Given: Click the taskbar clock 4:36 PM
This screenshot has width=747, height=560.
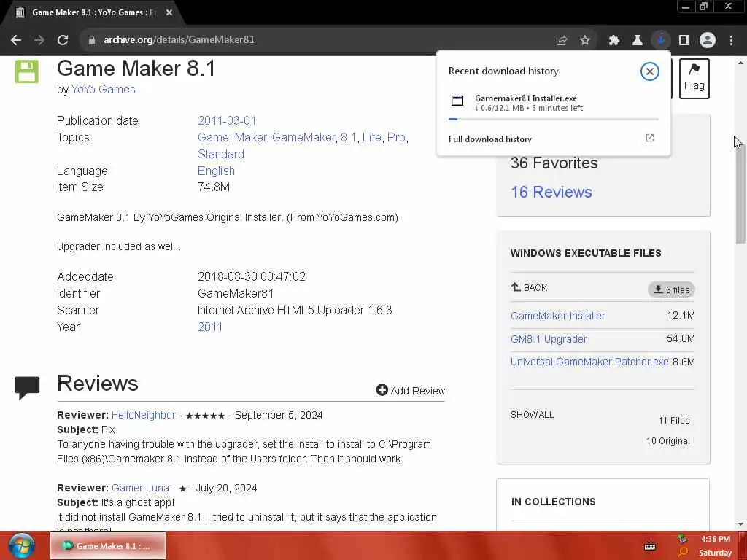Looking at the screenshot, I should point(715,539).
